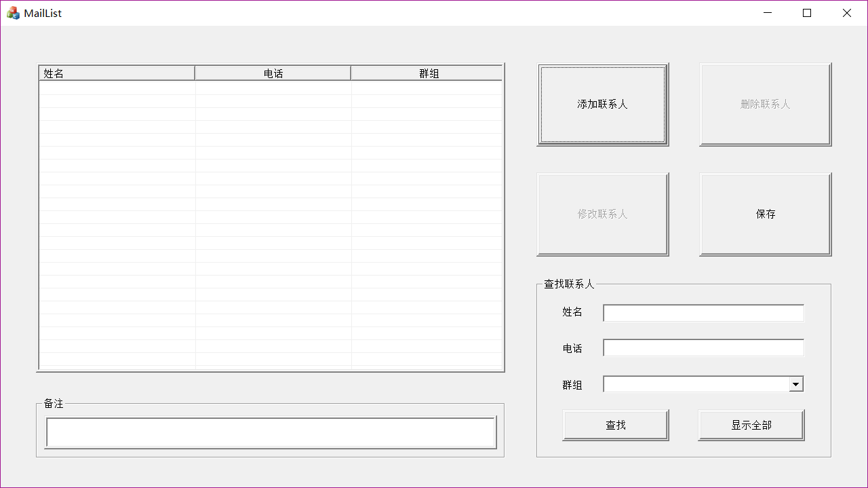This screenshot has height=488, width=868.
Task: Click the 电话 column header
Action: [x=273, y=73]
